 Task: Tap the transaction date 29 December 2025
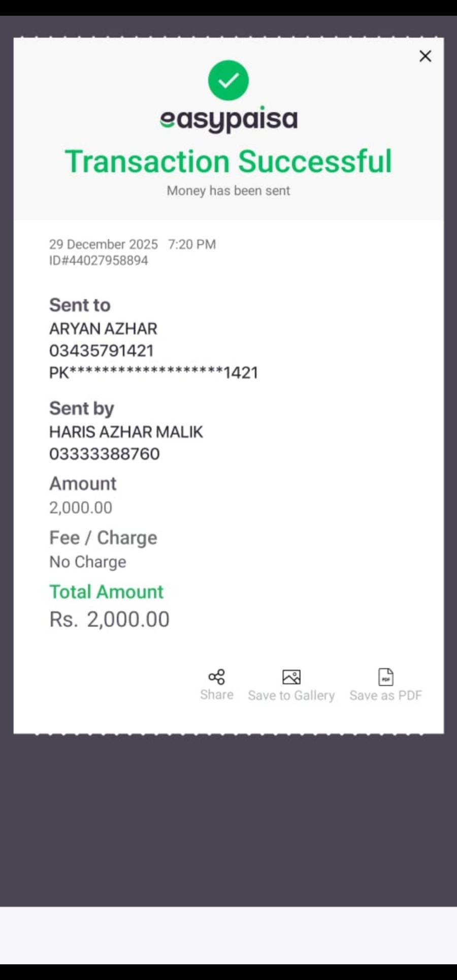tap(104, 244)
